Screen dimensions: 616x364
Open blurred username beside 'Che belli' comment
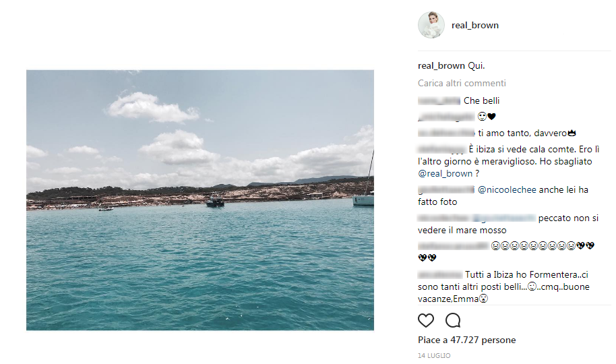(x=439, y=101)
